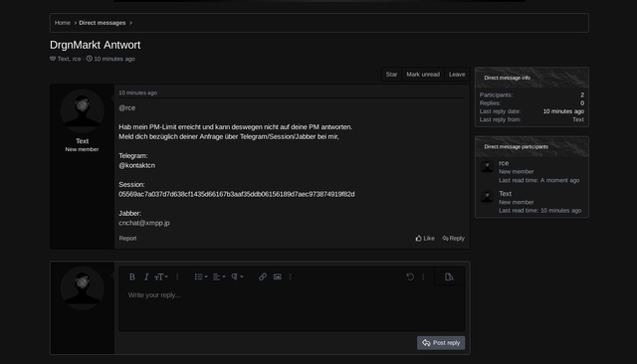
Task: Undo last edit in reply editor
Action: coord(410,276)
